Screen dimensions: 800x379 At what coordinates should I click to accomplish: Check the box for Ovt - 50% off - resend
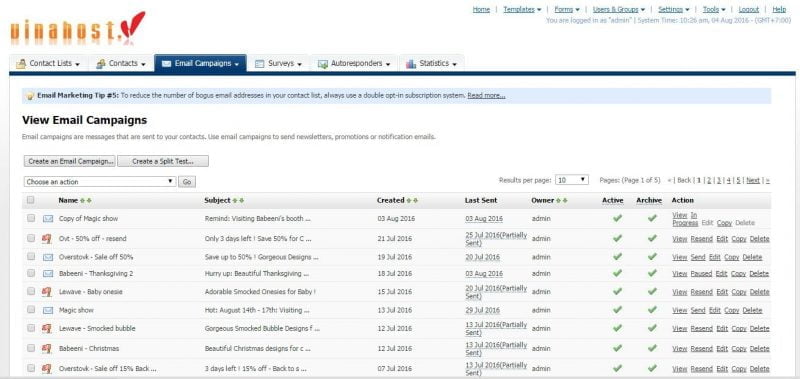coord(31,238)
